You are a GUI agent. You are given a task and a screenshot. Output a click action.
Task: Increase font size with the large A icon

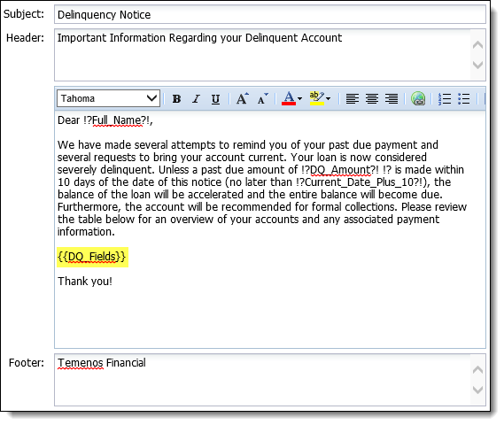pos(243,98)
